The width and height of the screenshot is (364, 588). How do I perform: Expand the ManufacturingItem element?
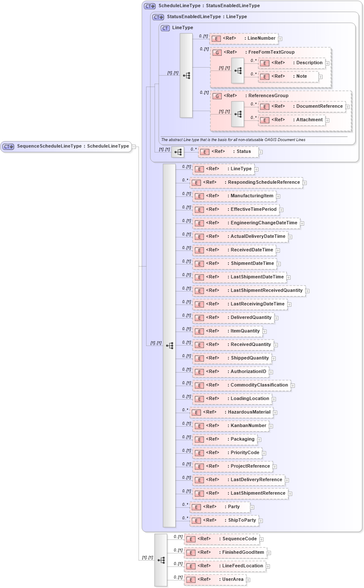tap(278, 196)
